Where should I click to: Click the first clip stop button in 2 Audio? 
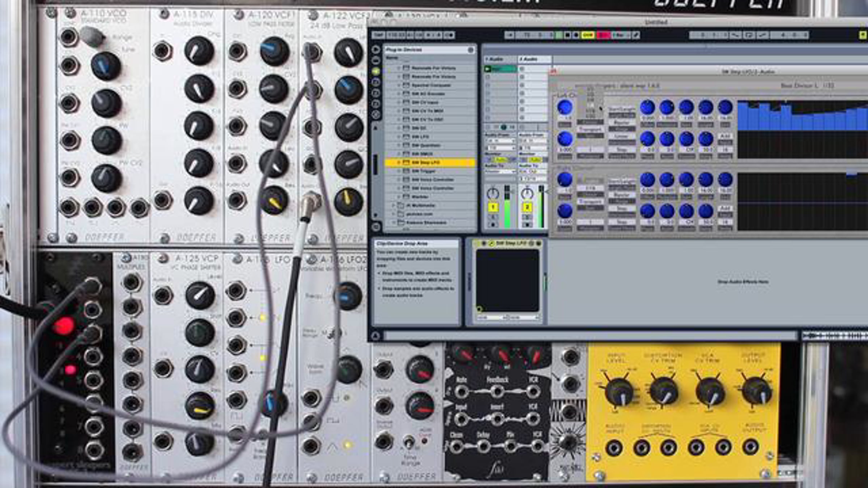pos(522,69)
